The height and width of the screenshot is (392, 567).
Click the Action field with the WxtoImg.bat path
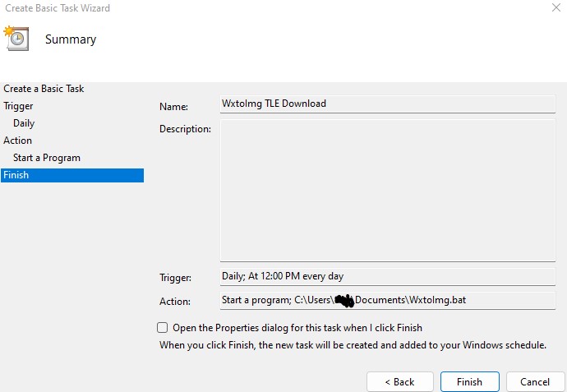tap(387, 301)
